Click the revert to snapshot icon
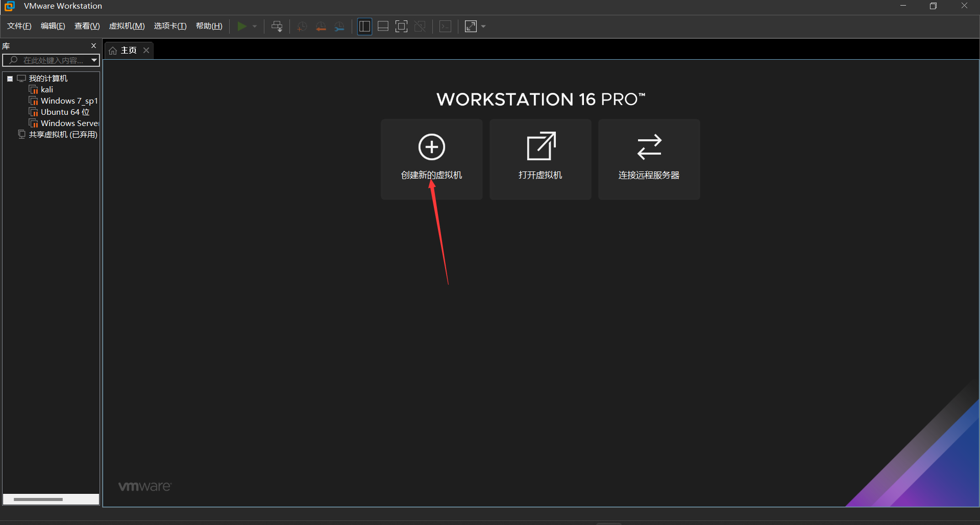 click(x=321, y=27)
